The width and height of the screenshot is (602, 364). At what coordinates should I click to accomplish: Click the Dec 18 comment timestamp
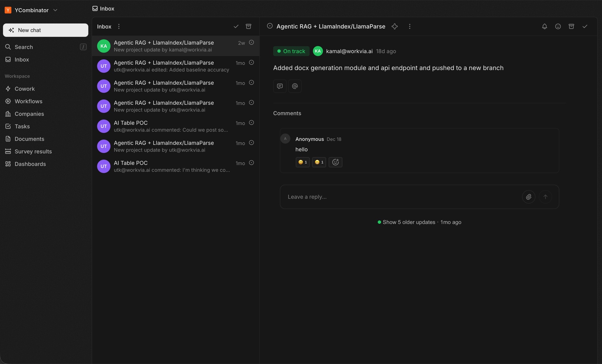coord(334,139)
